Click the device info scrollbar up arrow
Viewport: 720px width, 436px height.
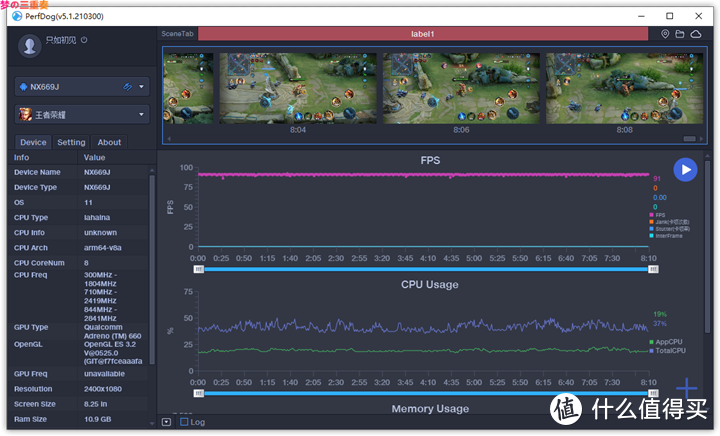pos(152,170)
